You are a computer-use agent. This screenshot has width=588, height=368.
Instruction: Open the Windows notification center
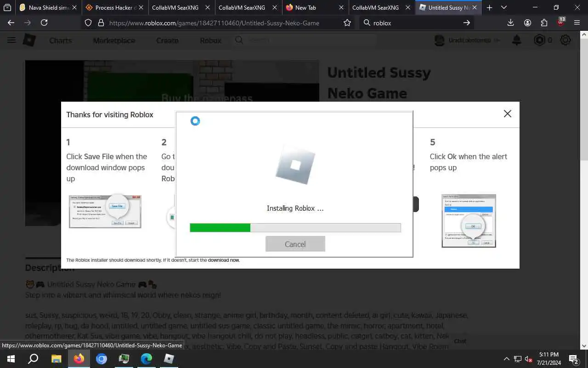(574, 359)
